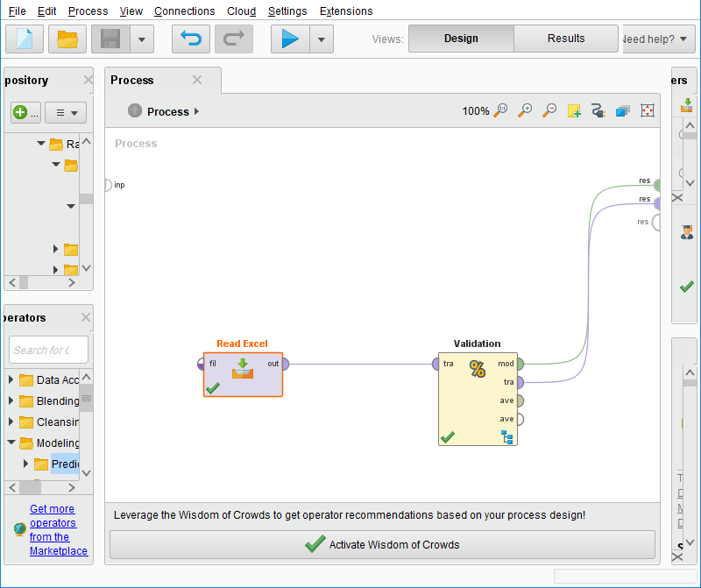This screenshot has width=701, height=588.
Task: Click the Read Excel fil input port
Action: pos(201,364)
